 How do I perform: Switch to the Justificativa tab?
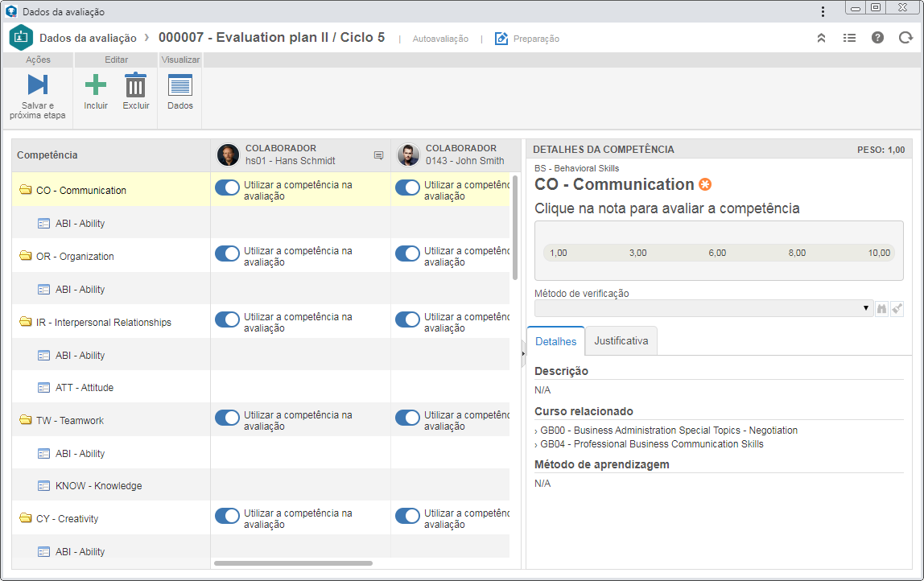tap(621, 340)
